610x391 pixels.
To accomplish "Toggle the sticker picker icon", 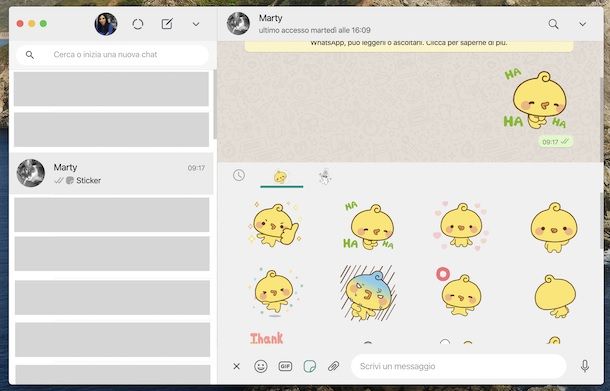I will pos(310,366).
